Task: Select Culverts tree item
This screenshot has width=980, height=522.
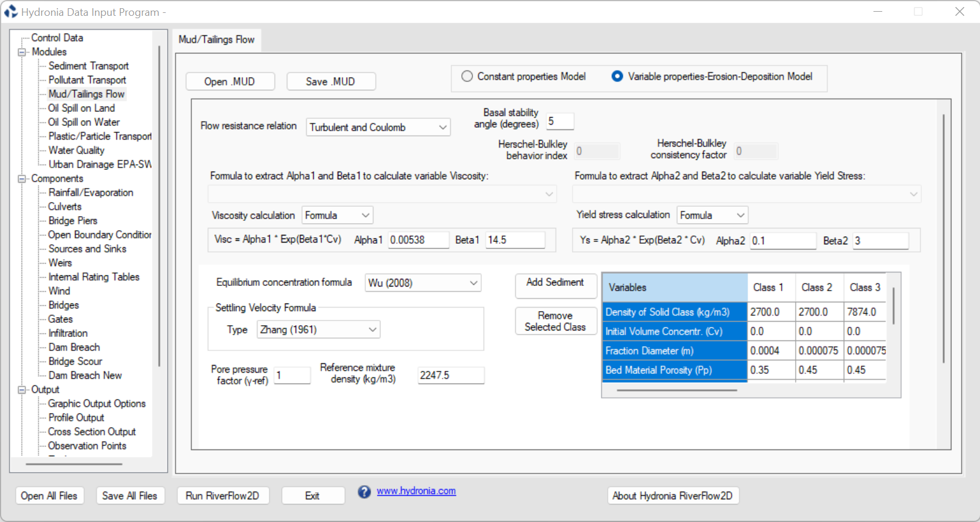Action: [x=65, y=206]
